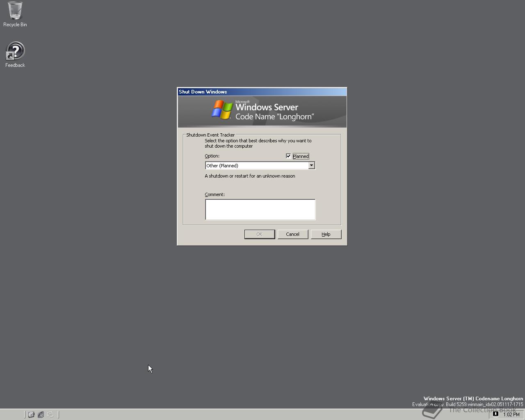Click the disabled OK button
The height and width of the screenshot is (420, 525).
tap(260, 234)
